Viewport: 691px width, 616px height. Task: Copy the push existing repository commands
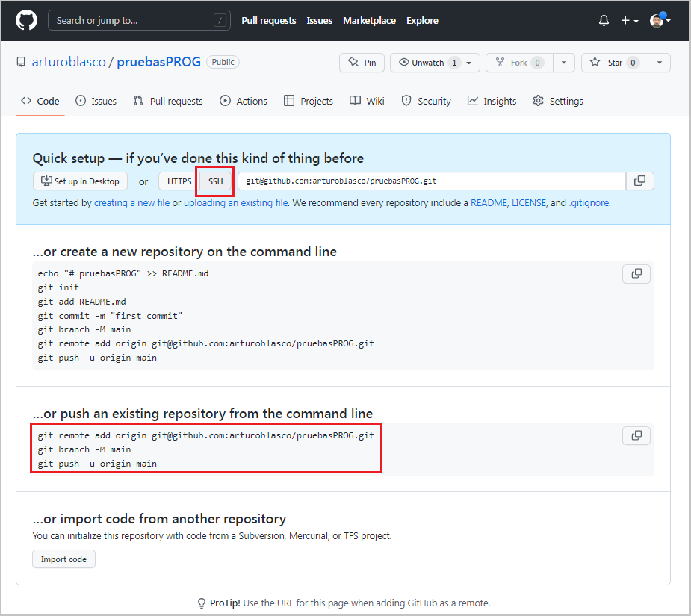pyautogui.click(x=636, y=435)
